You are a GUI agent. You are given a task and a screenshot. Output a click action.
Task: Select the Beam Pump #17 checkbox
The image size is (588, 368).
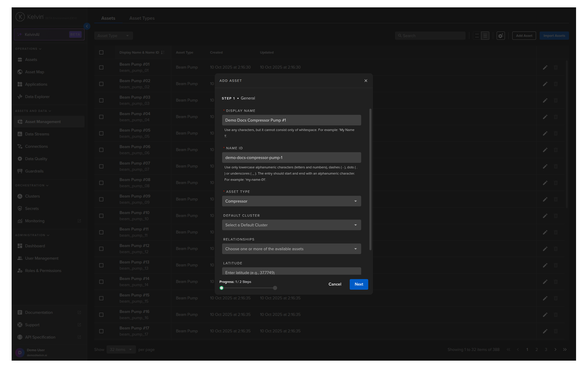click(x=101, y=331)
